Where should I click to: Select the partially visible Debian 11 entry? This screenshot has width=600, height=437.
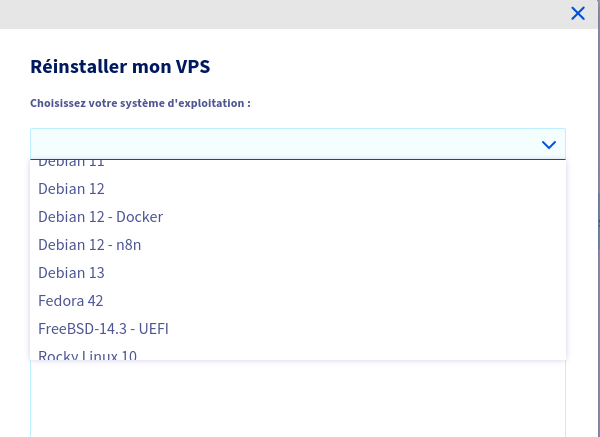click(72, 163)
